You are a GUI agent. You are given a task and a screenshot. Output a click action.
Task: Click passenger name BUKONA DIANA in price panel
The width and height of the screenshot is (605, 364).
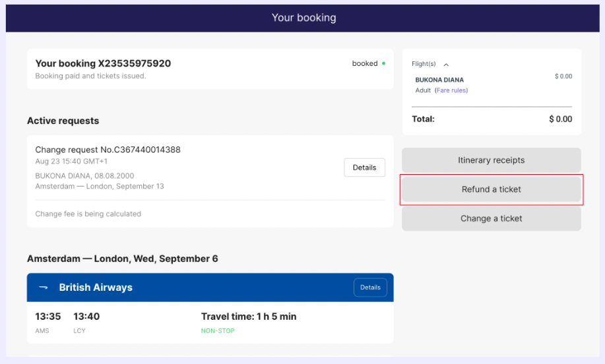[x=439, y=80]
